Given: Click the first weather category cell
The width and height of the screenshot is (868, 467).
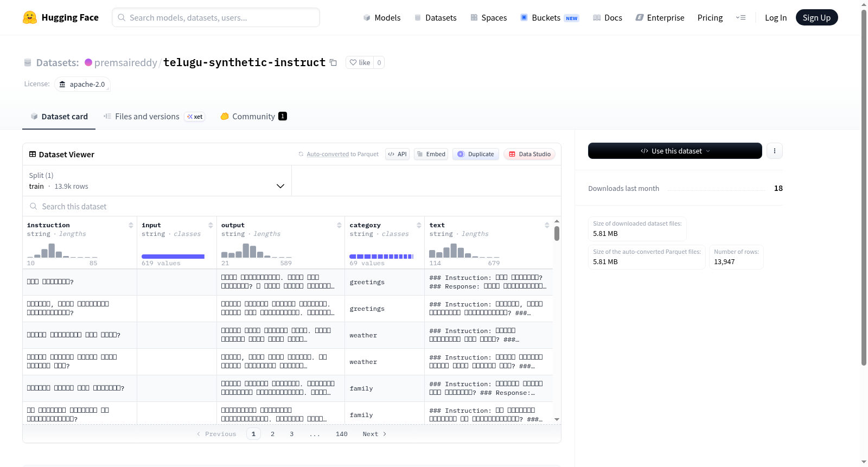Looking at the screenshot, I should click(385, 335).
